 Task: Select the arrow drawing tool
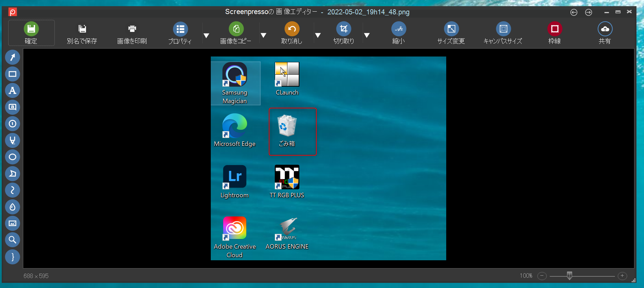coord(12,57)
